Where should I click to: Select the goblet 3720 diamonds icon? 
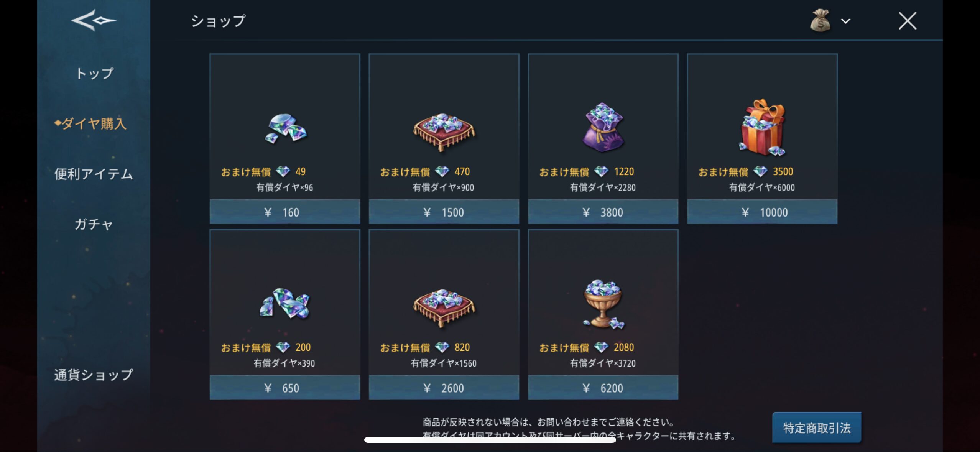(x=603, y=304)
